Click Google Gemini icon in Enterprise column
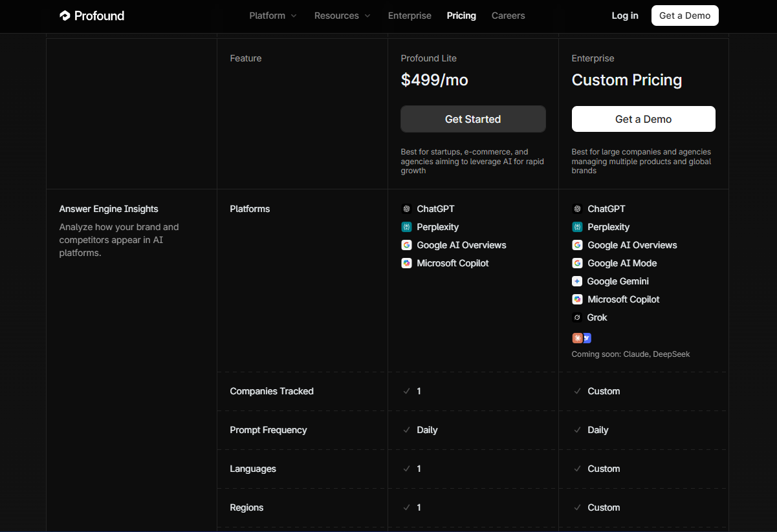This screenshot has width=777, height=532. click(577, 281)
